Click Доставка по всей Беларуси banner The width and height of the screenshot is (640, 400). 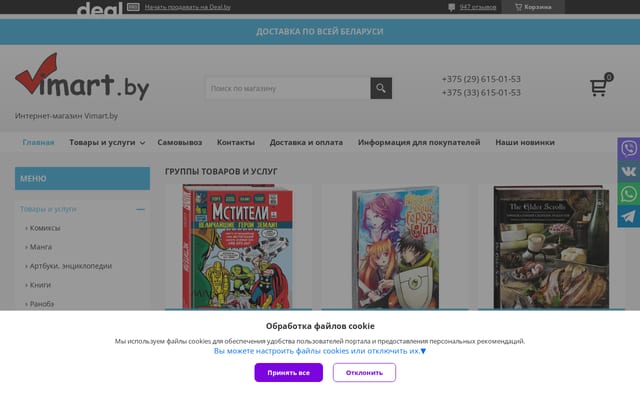click(x=320, y=31)
